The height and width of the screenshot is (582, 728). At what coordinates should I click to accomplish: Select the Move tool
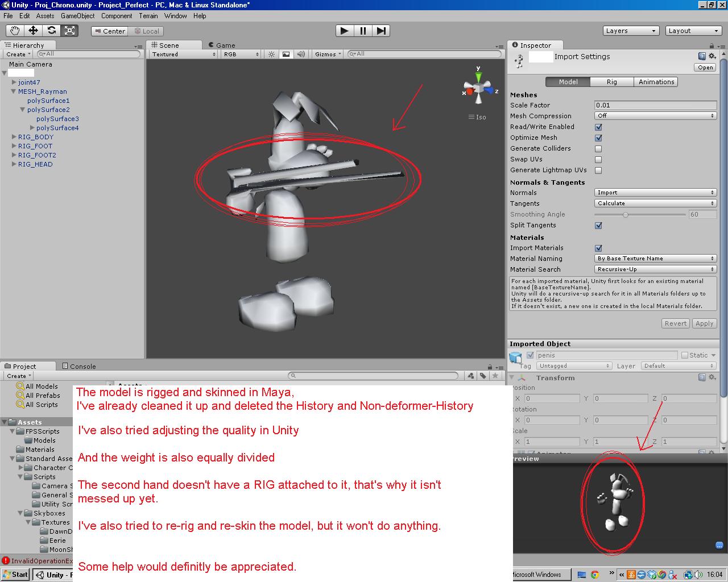(x=32, y=31)
